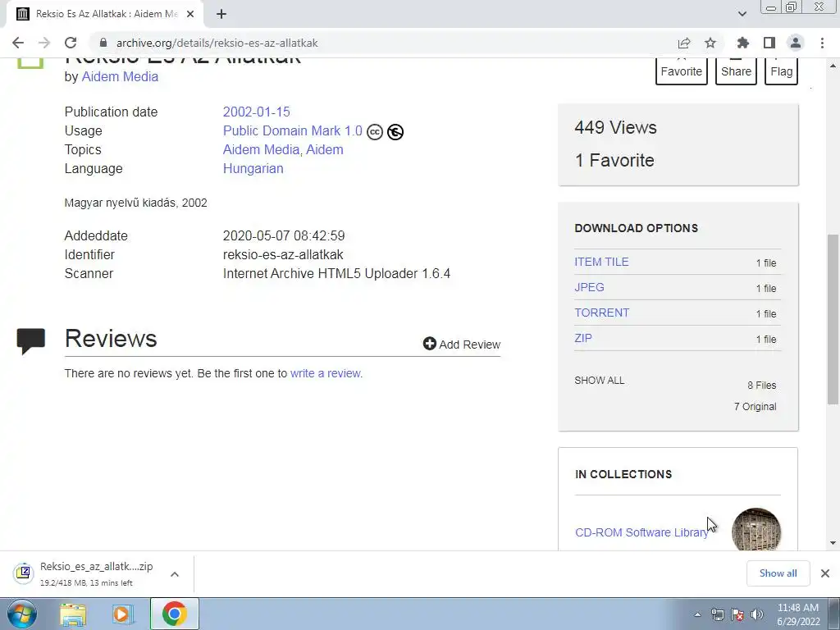Flag this archive item
Screen dimensions: 840x630
point(781,71)
